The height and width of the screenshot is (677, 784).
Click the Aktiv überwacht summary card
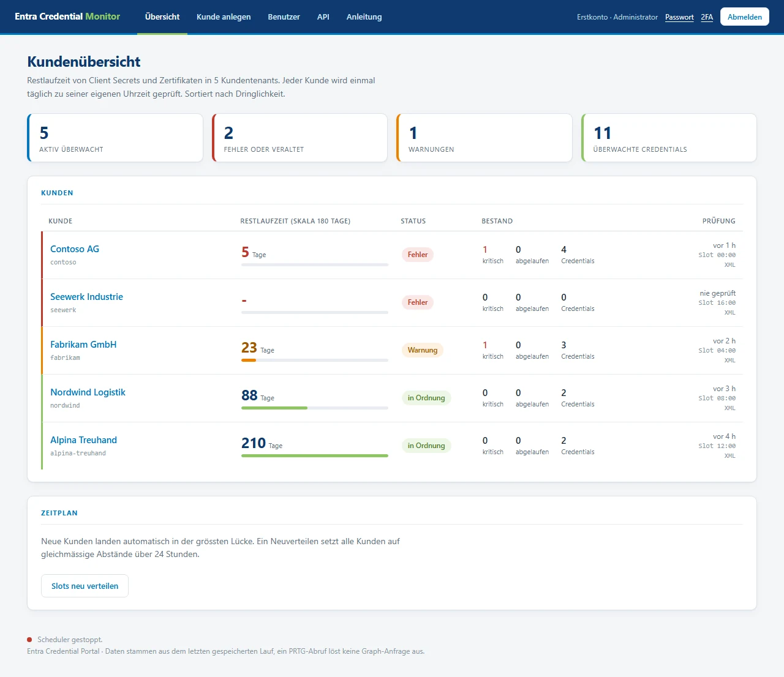pos(115,138)
